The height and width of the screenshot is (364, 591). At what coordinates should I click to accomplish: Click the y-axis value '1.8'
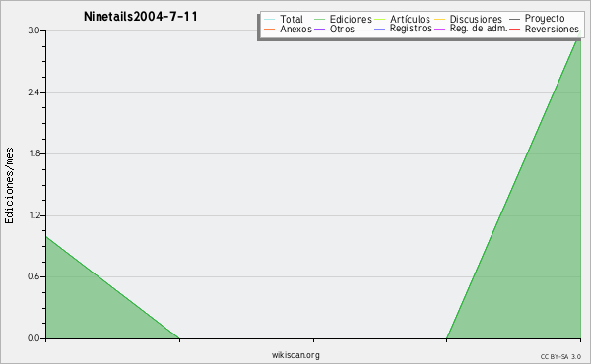pos(33,153)
